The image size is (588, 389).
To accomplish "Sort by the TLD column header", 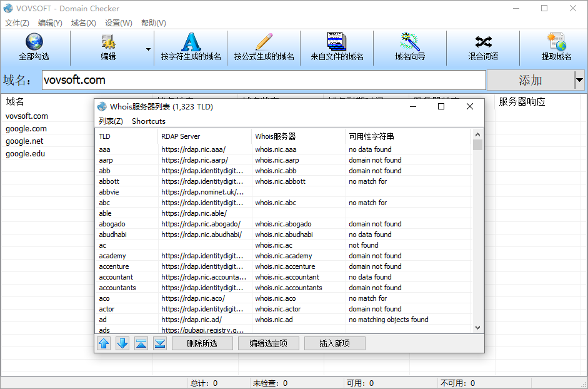I will pos(127,136).
